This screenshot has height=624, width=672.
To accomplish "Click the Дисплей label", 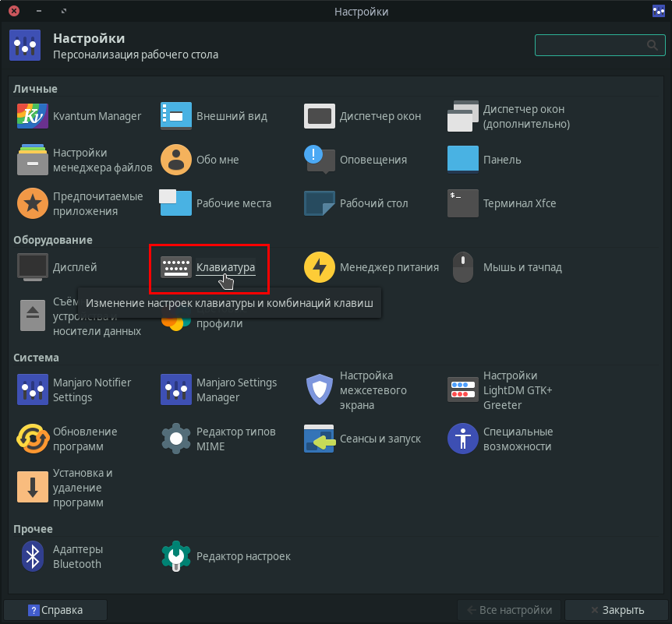I will pos(75,267).
